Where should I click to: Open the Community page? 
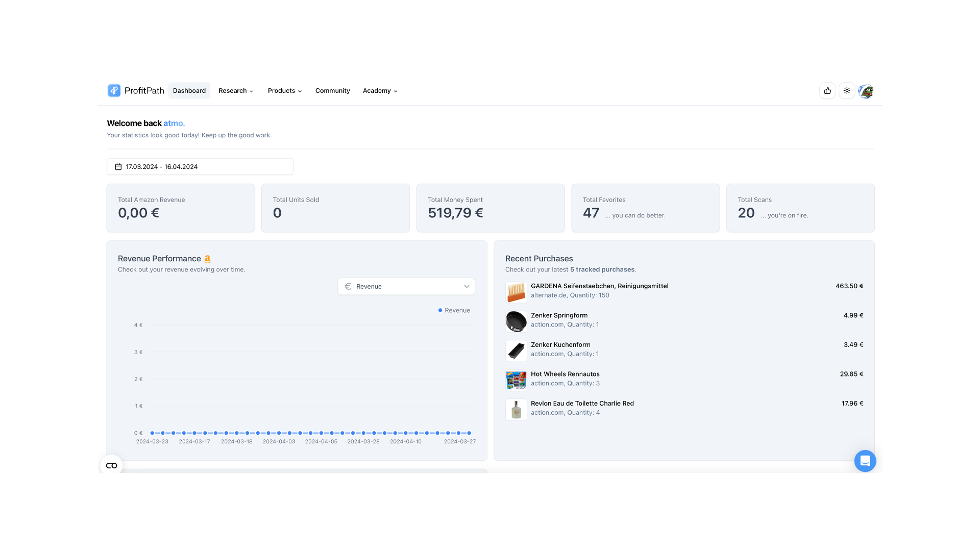point(333,90)
